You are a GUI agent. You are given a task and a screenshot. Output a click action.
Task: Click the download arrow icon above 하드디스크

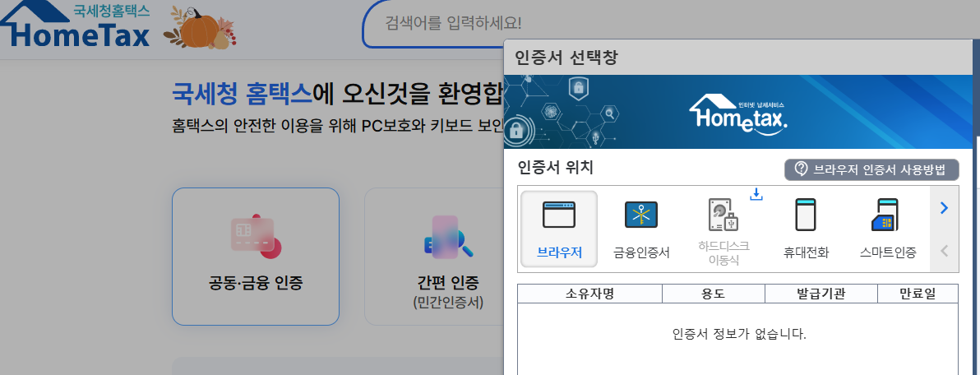click(756, 194)
